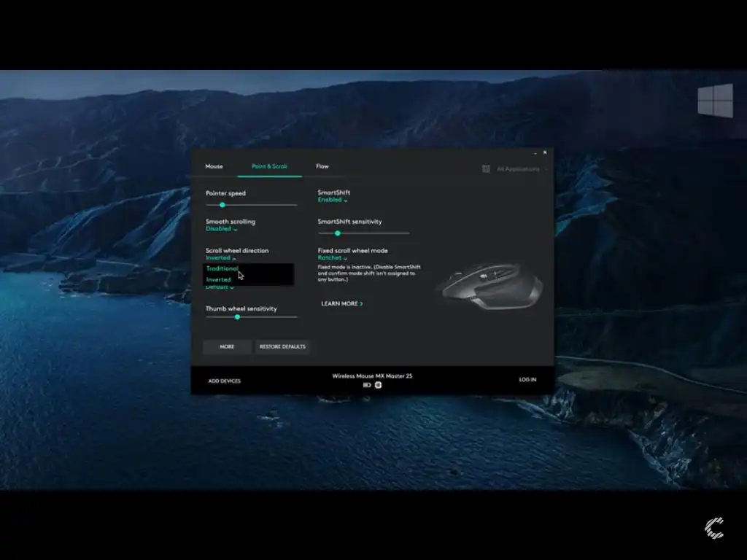Viewport: 747px width, 560px height.
Task: Open the Flow tab
Action: [322, 166]
